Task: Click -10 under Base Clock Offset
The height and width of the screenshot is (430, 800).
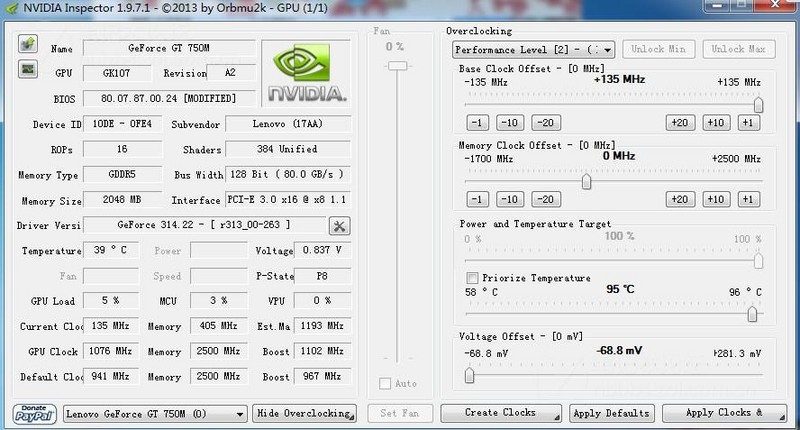Action: pyautogui.click(x=510, y=123)
